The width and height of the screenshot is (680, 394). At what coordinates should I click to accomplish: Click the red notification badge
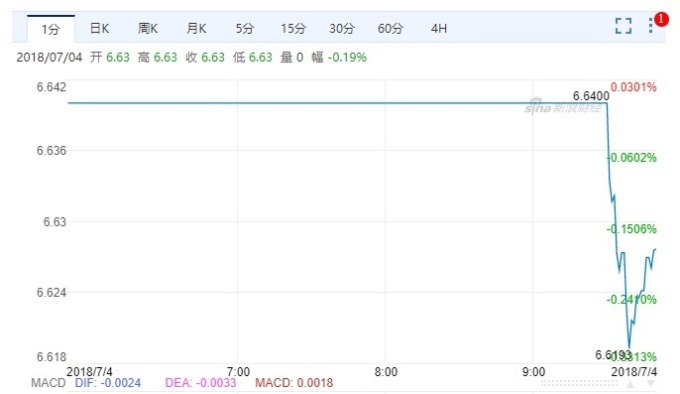coord(661,19)
